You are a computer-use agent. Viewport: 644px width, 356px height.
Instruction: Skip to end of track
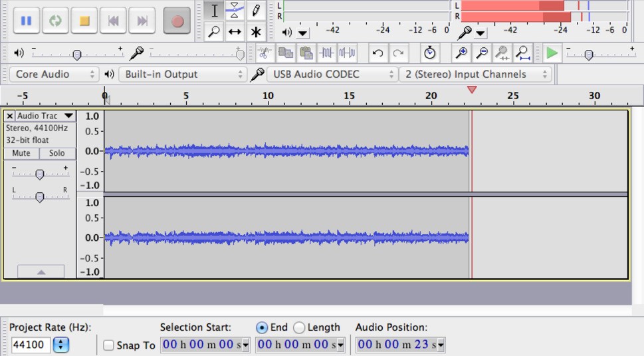(x=142, y=21)
